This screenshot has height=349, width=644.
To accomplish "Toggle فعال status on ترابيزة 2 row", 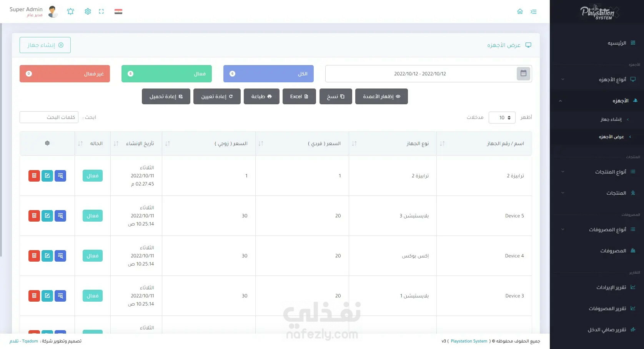I will point(93,176).
